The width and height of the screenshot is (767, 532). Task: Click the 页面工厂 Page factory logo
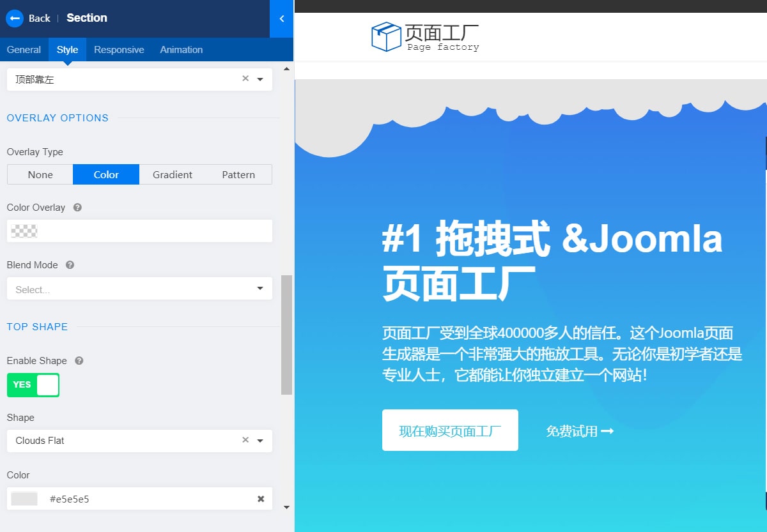[x=425, y=37]
